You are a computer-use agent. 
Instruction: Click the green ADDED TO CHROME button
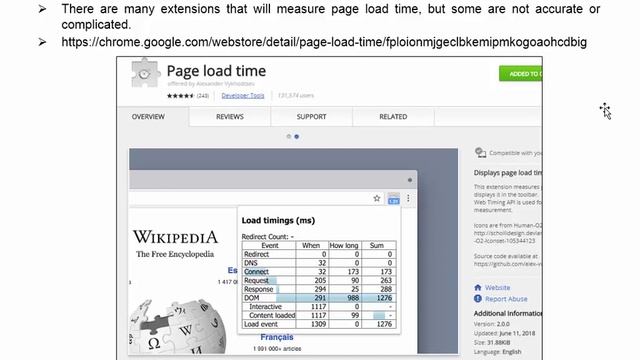click(x=521, y=74)
